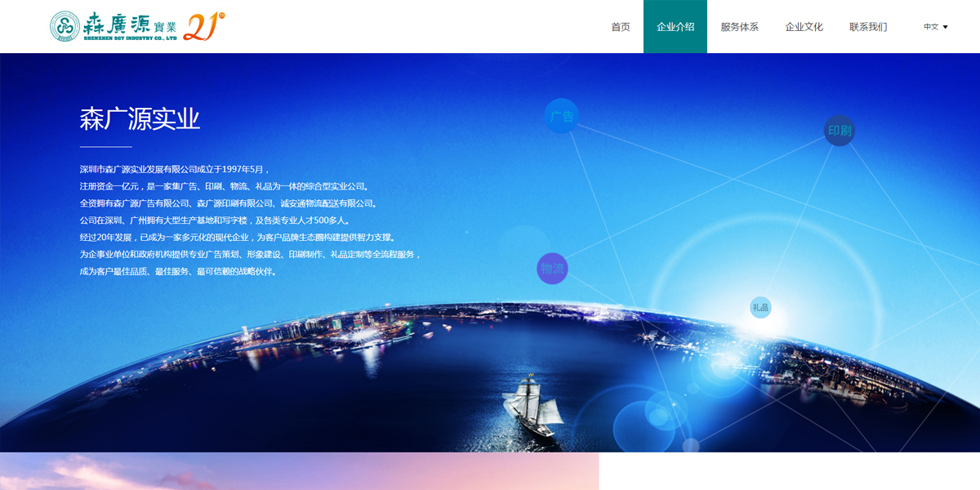
Task: Open the 联系我们 menu item
Action: pyautogui.click(x=868, y=27)
